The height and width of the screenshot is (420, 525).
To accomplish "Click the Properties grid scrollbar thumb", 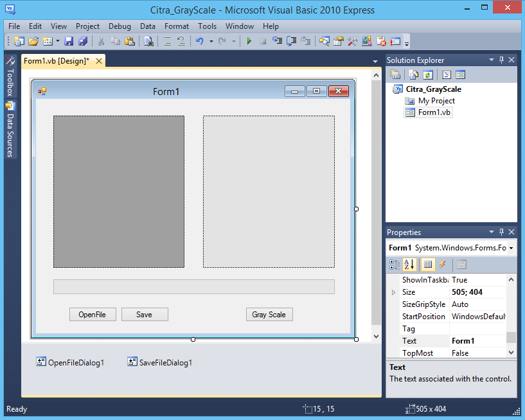I will click(511, 337).
